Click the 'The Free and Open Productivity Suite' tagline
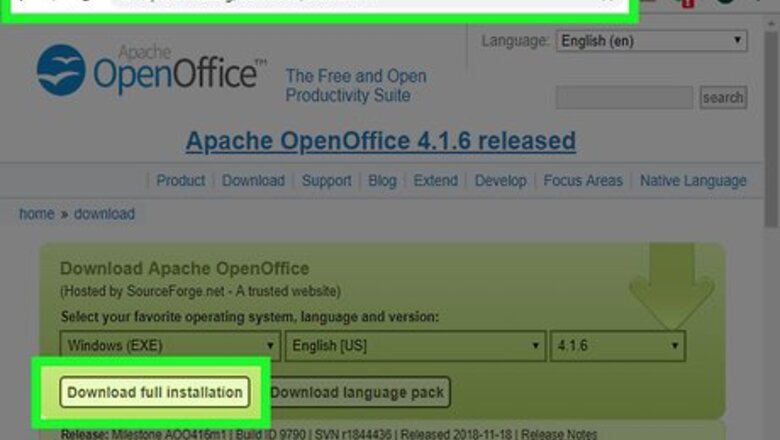The image size is (780, 440). [x=356, y=86]
